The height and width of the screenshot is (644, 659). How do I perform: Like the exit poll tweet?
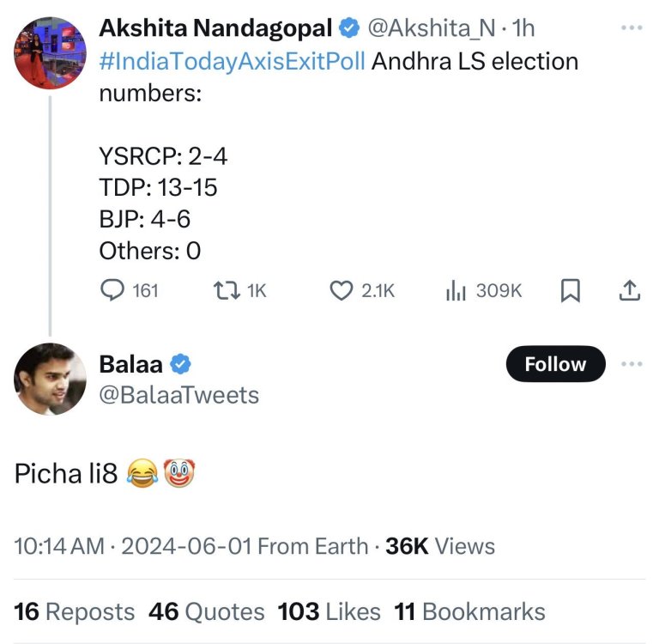(342, 291)
